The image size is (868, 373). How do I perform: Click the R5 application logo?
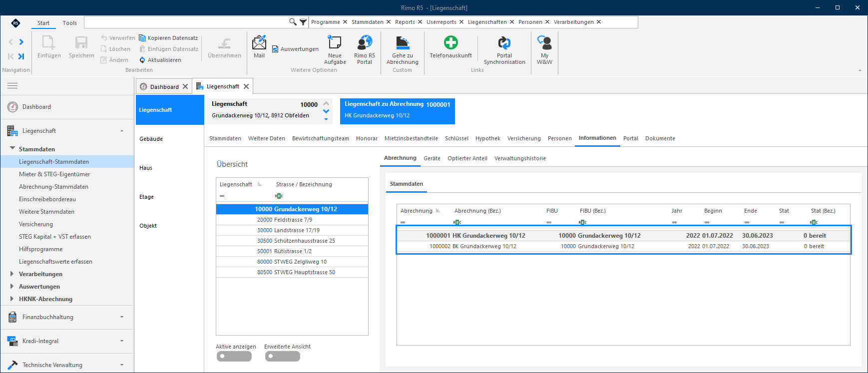(15, 23)
